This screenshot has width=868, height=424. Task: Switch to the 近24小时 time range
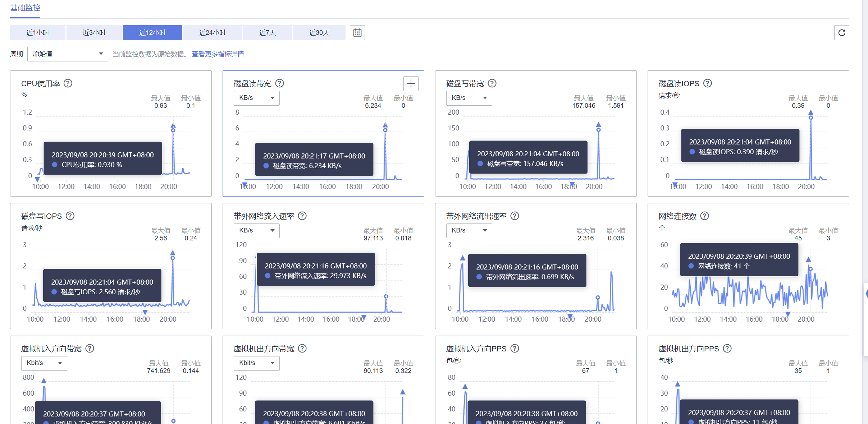213,32
